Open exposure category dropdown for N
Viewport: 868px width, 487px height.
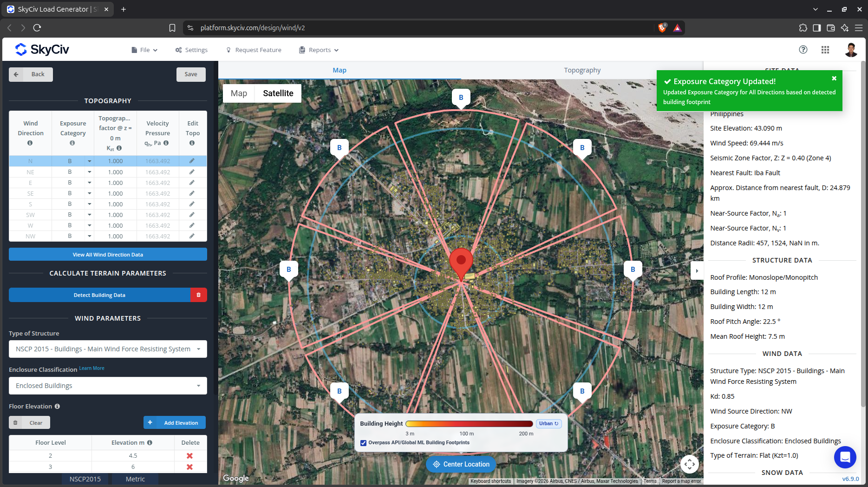pyautogui.click(x=89, y=161)
